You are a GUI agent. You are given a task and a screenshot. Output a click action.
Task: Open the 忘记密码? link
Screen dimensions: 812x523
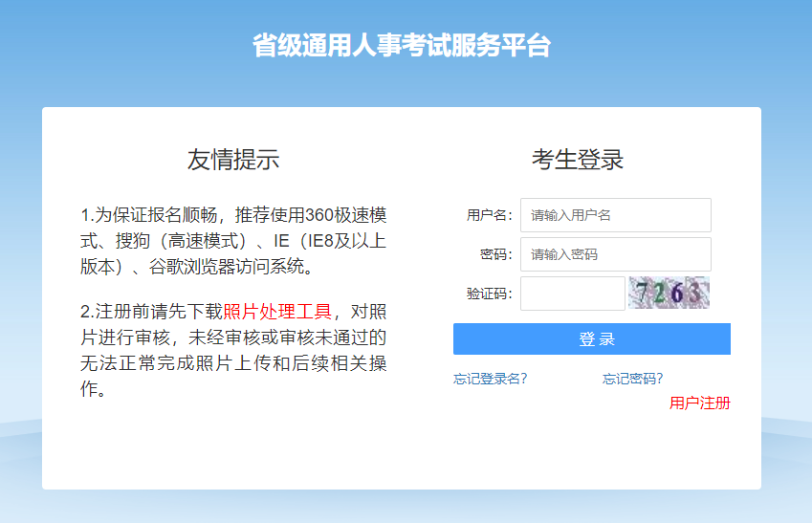[633, 379]
